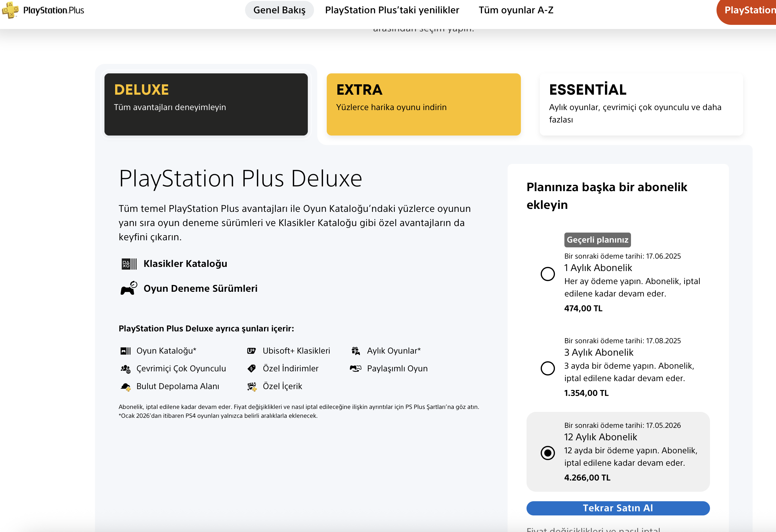776x532 pixels.
Task: Open Tüm oyunlar A-Z tab
Action: click(516, 10)
